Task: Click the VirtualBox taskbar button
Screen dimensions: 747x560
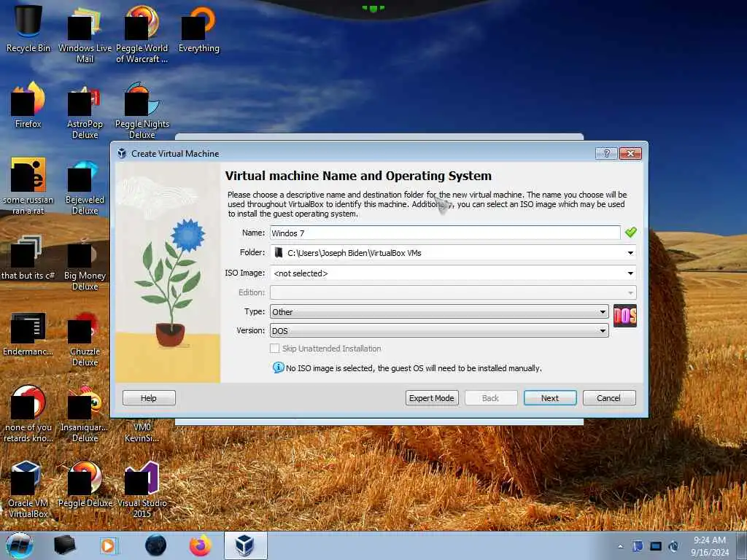Action: point(245,545)
